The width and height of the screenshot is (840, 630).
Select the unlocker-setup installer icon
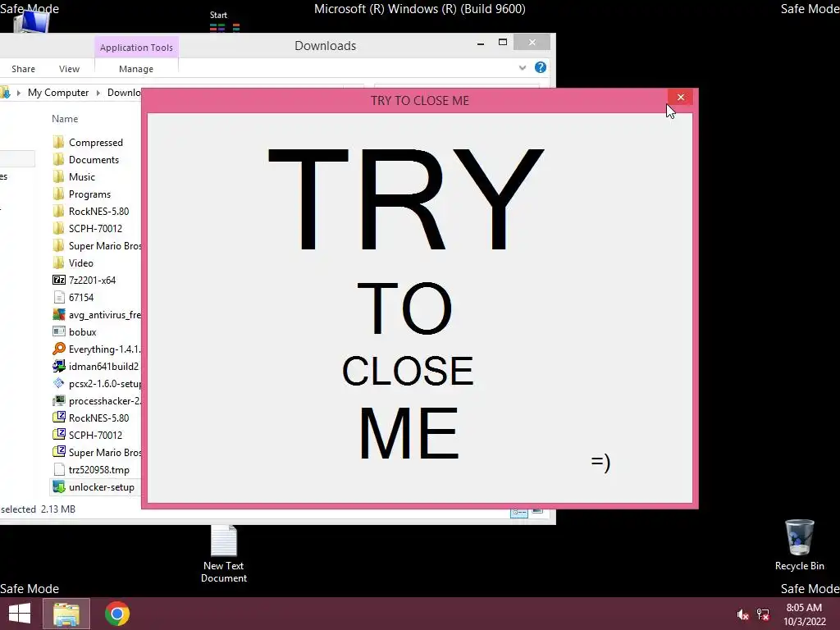(x=59, y=487)
